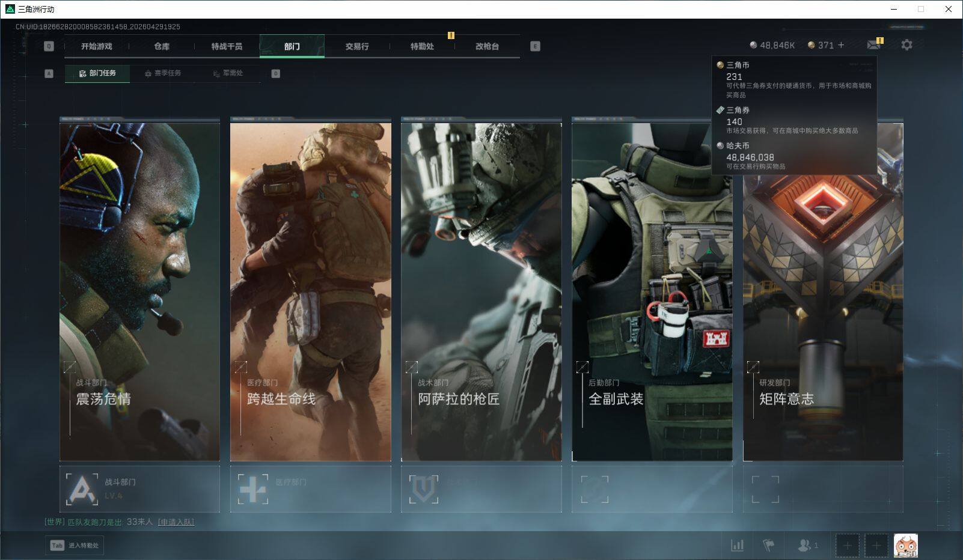Open the statistics bar chart icon
Screen dimensions: 963x560
click(737, 545)
